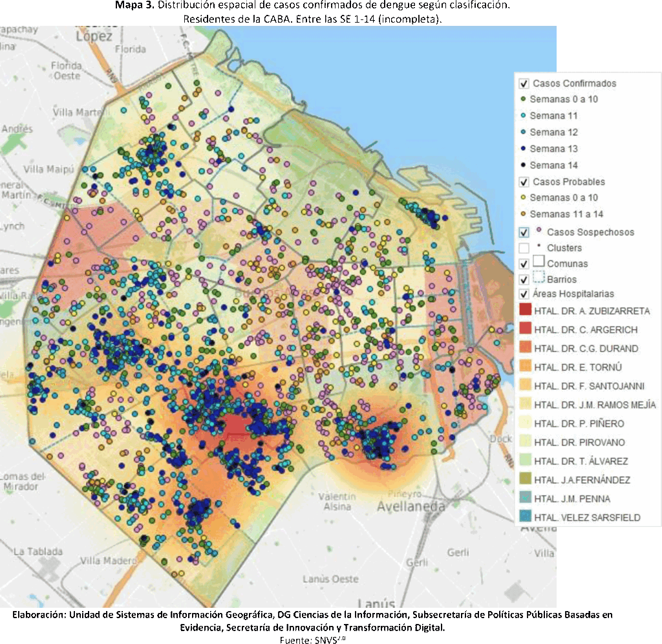The height and width of the screenshot is (644, 662).
Task: Click the Villa Madero map label
Action: coord(108,561)
